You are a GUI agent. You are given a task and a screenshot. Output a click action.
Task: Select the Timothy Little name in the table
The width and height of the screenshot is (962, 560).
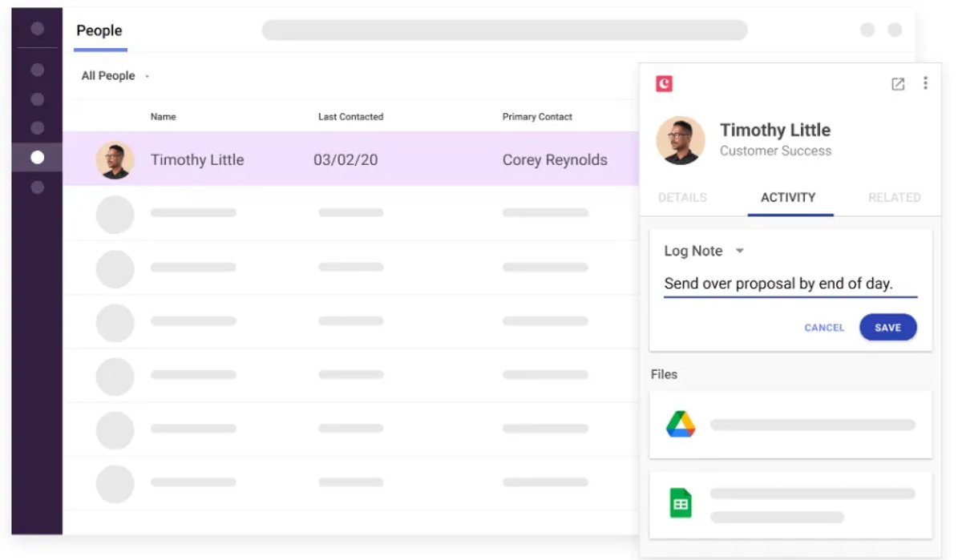point(197,159)
